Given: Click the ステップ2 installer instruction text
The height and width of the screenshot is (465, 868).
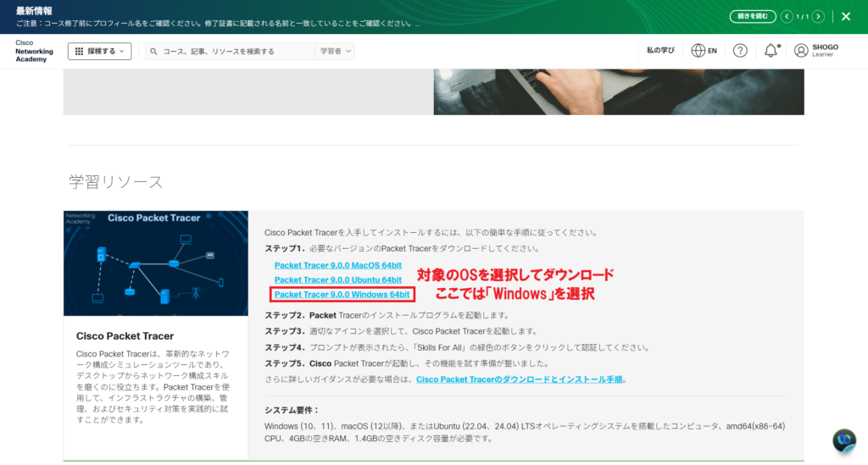Looking at the screenshot, I should [387, 315].
